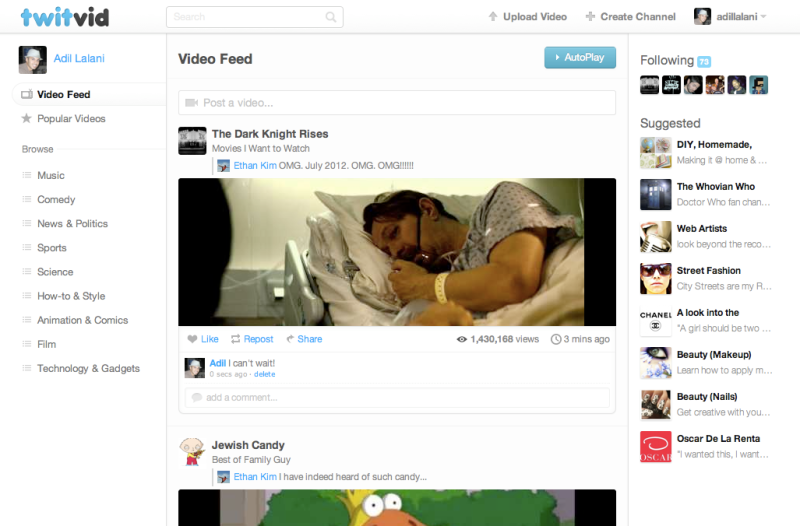
Task: Click Beauty (Makeup) eye thumbnail
Action: [656, 363]
